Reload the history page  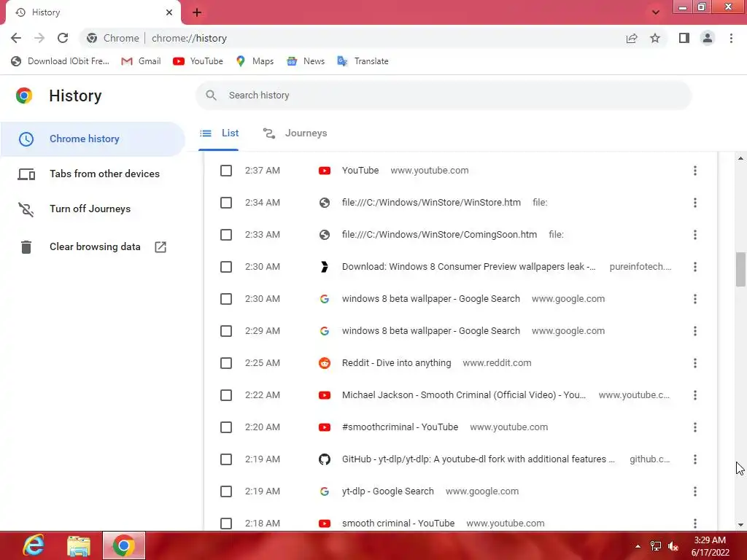[63, 38]
